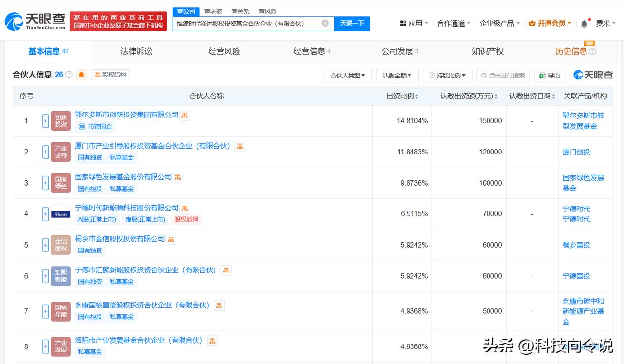The image size is (624, 364).
Task: Expand row 2 厦门市产业引导股权投资基金 details
Action: tap(46, 152)
